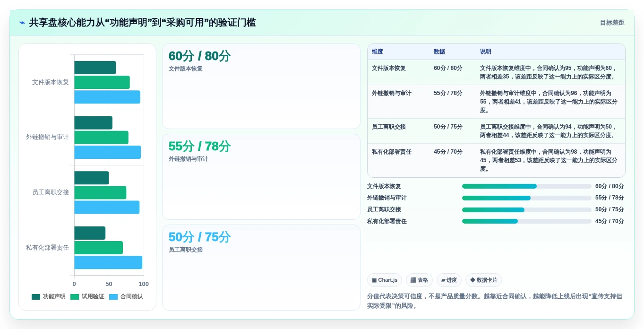
Task: Click the 数据 column header
Action: click(x=439, y=52)
